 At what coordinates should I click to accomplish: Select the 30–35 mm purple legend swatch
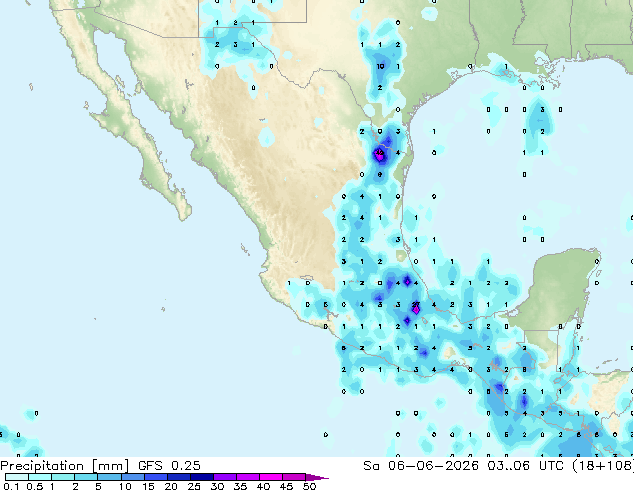[225, 477]
